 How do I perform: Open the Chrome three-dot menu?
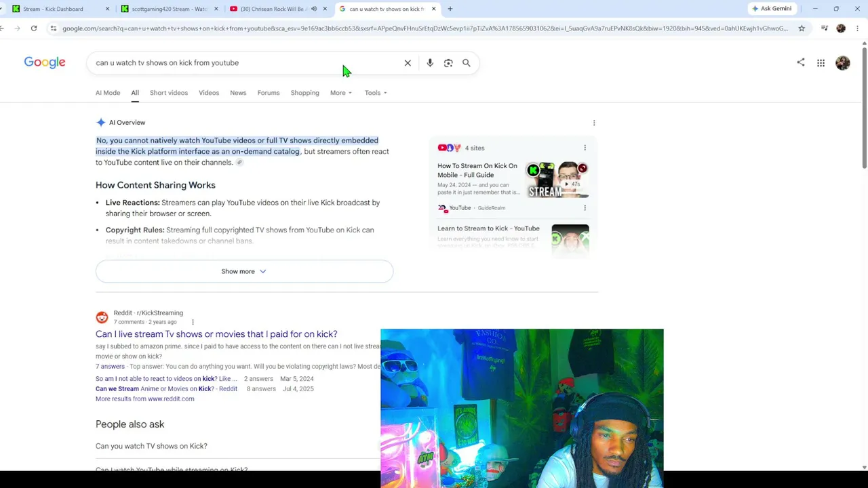tap(858, 28)
